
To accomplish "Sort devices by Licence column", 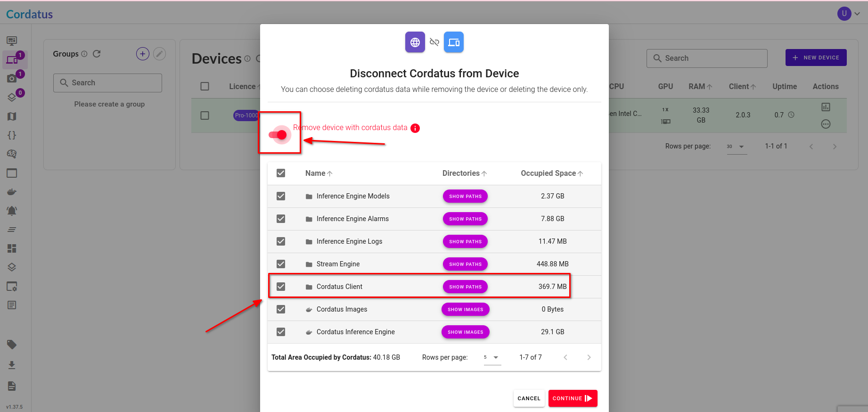I will pos(245,87).
